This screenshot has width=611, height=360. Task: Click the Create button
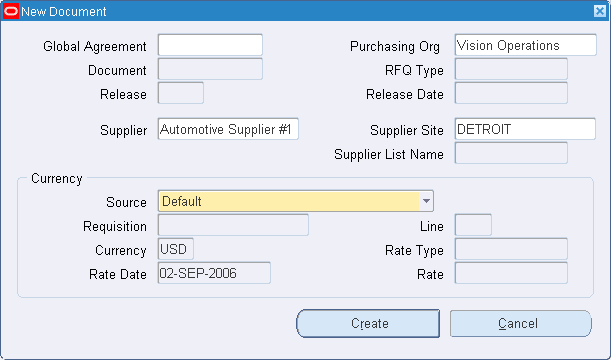pyautogui.click(x=368, y=323)
